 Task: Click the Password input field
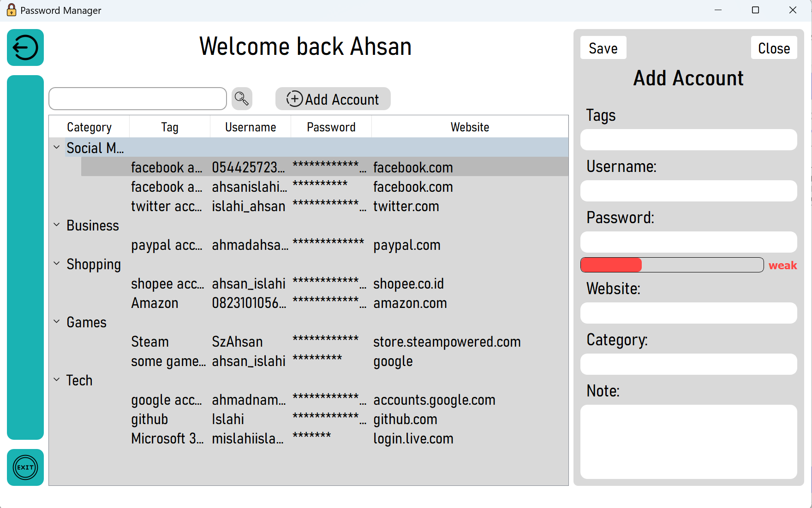pos(688,242)
